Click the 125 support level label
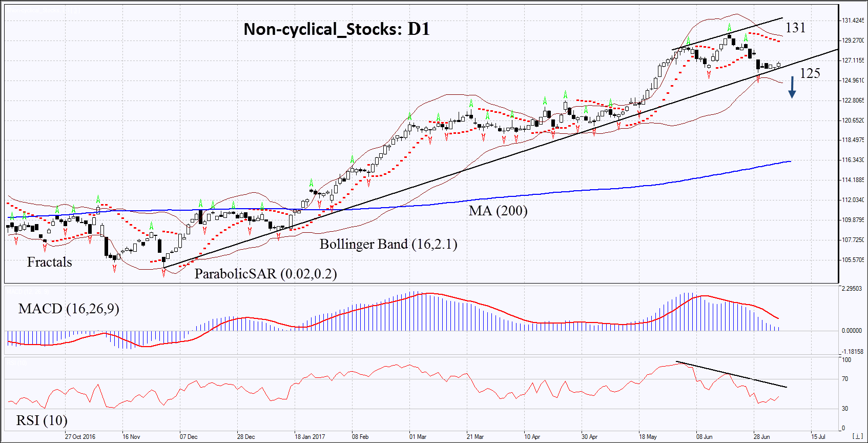Viewport: 868px width, 443px height. coord(810,73)
